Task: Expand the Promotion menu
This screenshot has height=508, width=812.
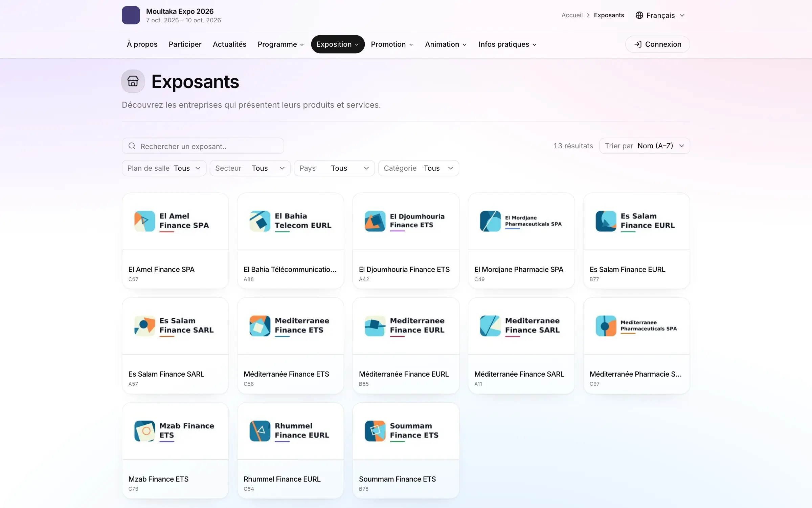Action: pos(392,44)
